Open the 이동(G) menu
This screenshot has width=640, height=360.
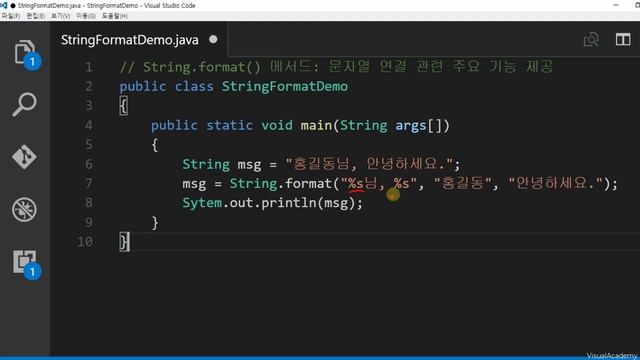click(x=86, y=16)
